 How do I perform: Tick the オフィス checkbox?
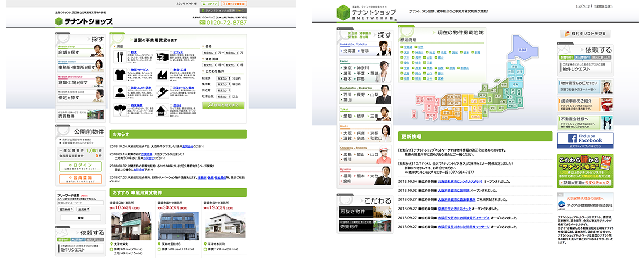click(x=172, y=53)
